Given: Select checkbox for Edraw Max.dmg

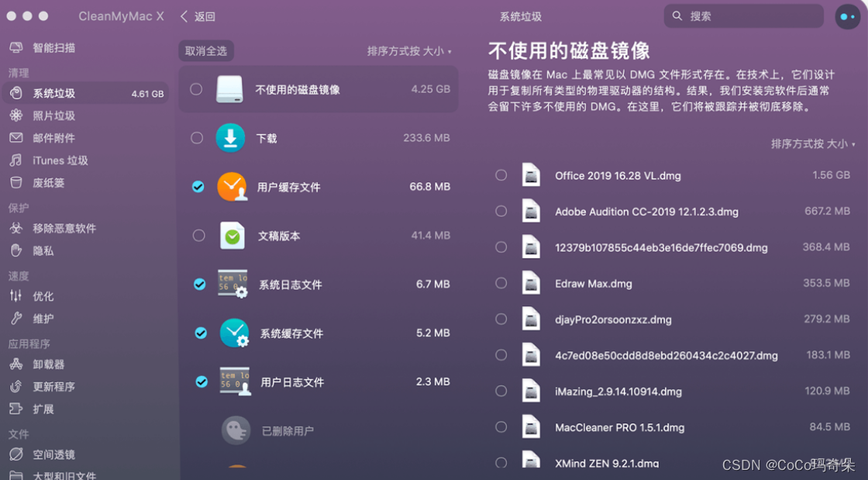Looking at the screenshot, I should coord(501,283).
